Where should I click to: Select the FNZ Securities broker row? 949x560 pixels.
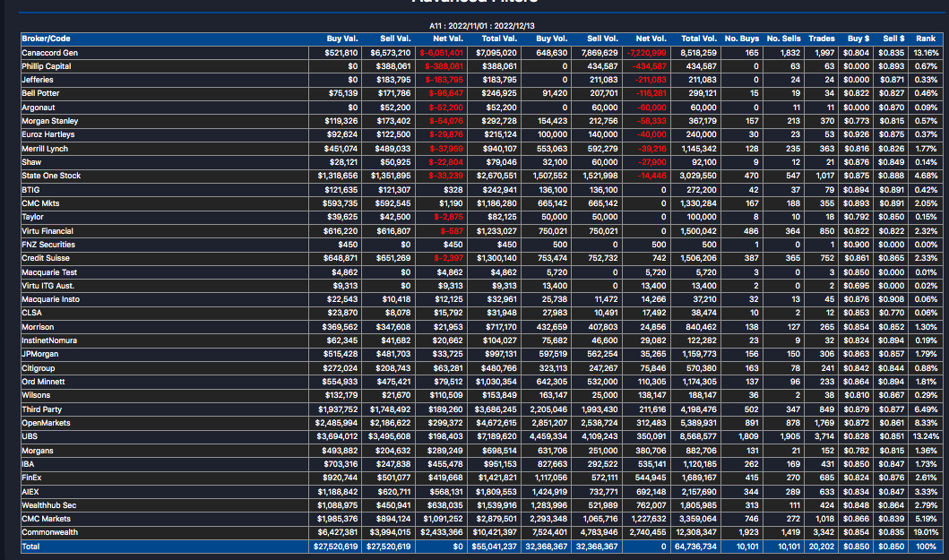482,245
